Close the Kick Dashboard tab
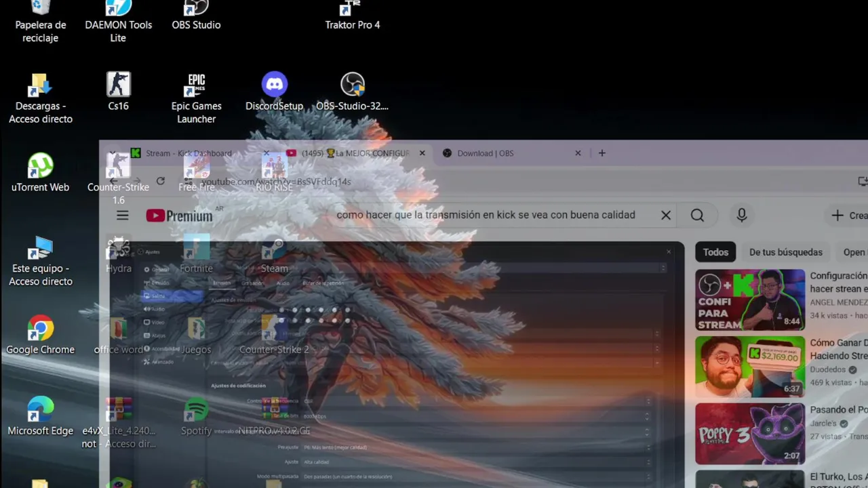The height and width of the screenshot is (488, 868). tap(267, 153)
